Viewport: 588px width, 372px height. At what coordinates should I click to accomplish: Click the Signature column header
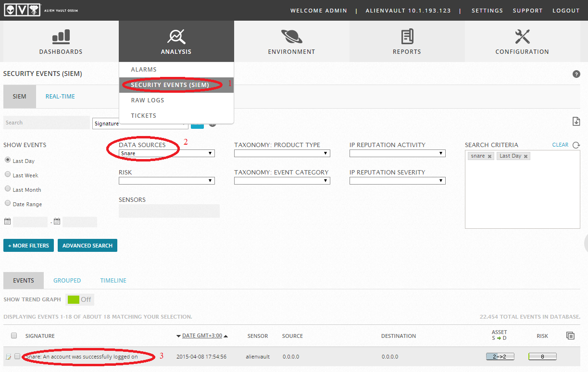pyautogui.click(x=40, y=336)
